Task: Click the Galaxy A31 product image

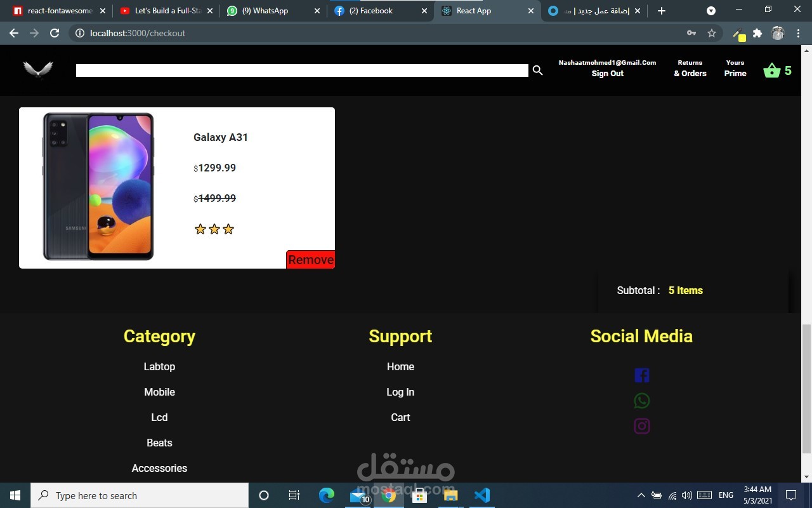Action: [98, 187]
